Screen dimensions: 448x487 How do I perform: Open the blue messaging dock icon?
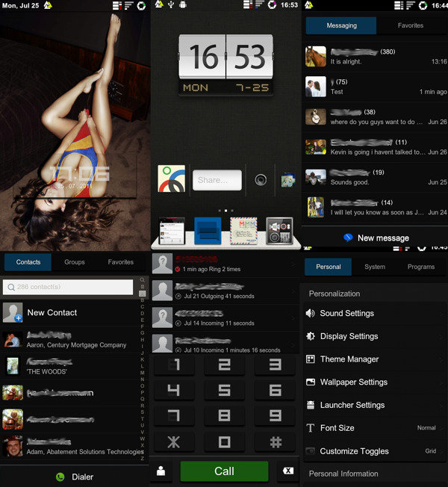[208, 231]
